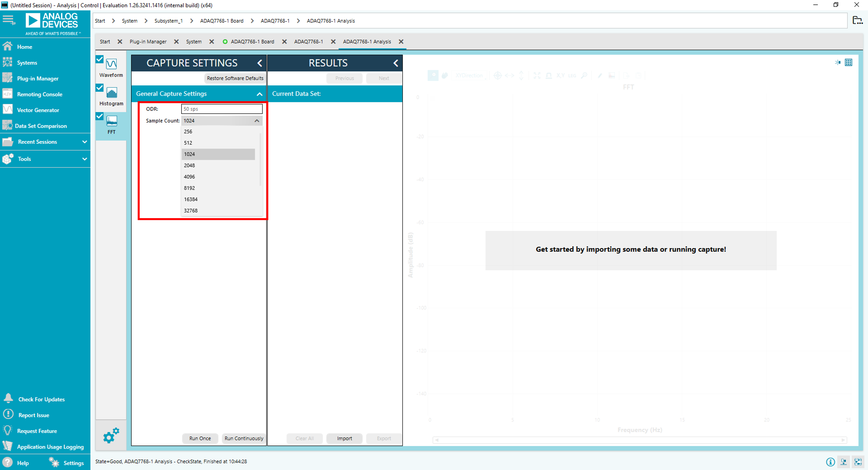Uncheck the Waveform checkbox

click(99, 60)
